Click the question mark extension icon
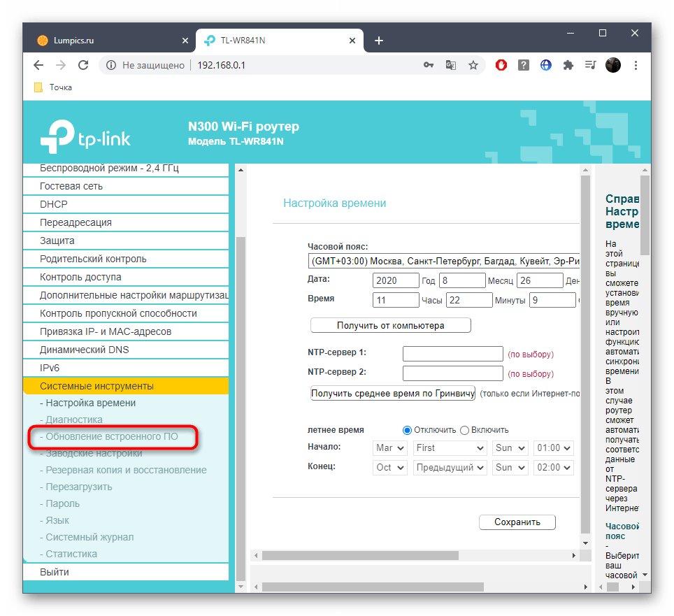674x616 pixels. tap(524, 65)
